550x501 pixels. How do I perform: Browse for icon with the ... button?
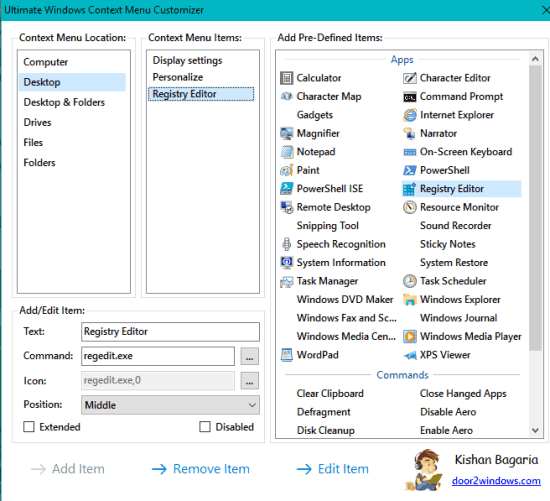249,381
